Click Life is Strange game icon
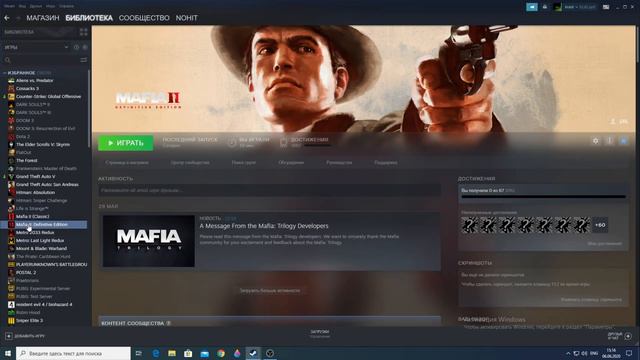640x360 pixels. coord(11,209)
